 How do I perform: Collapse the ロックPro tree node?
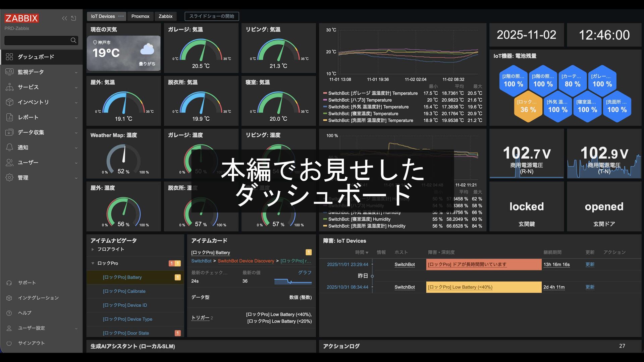(x=93, y=263)
